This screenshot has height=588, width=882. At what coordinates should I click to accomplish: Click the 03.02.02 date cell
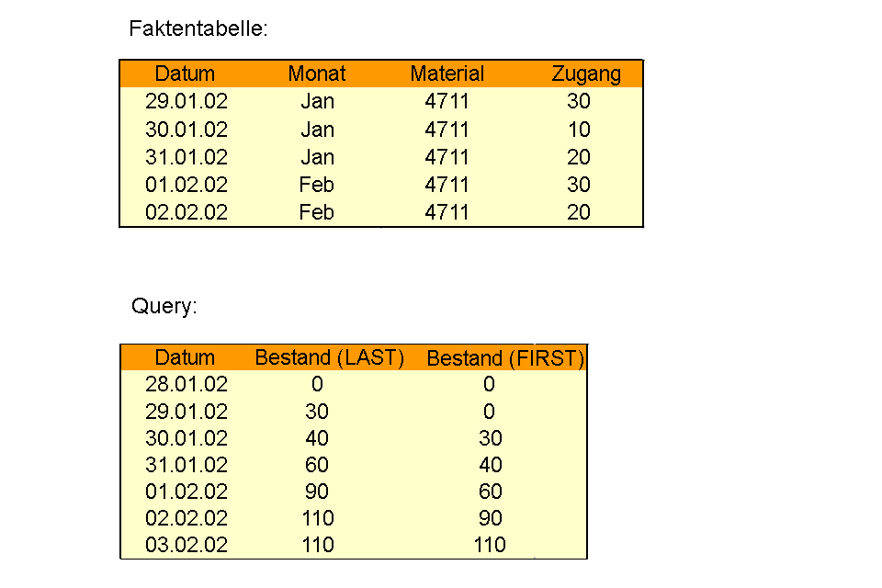point(187,545)
